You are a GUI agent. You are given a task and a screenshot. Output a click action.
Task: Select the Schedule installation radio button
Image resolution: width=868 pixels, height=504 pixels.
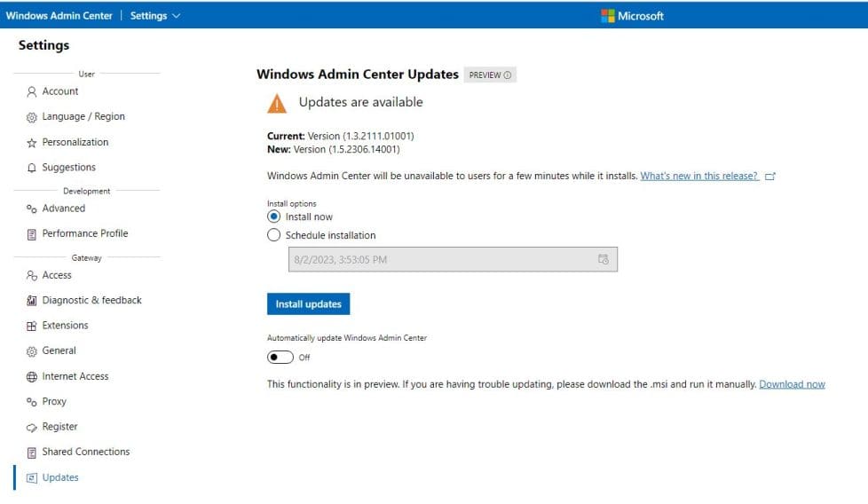[x=273, y=234]
